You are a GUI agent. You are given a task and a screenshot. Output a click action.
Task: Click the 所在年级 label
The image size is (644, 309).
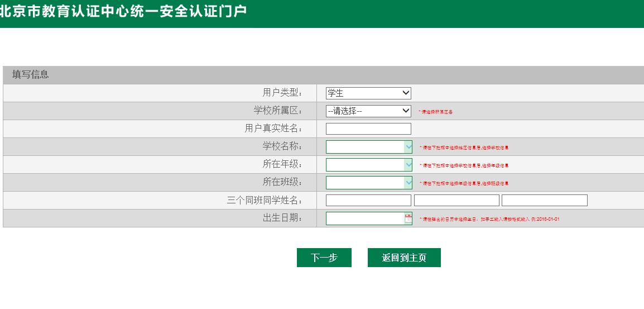coord(282,165)
